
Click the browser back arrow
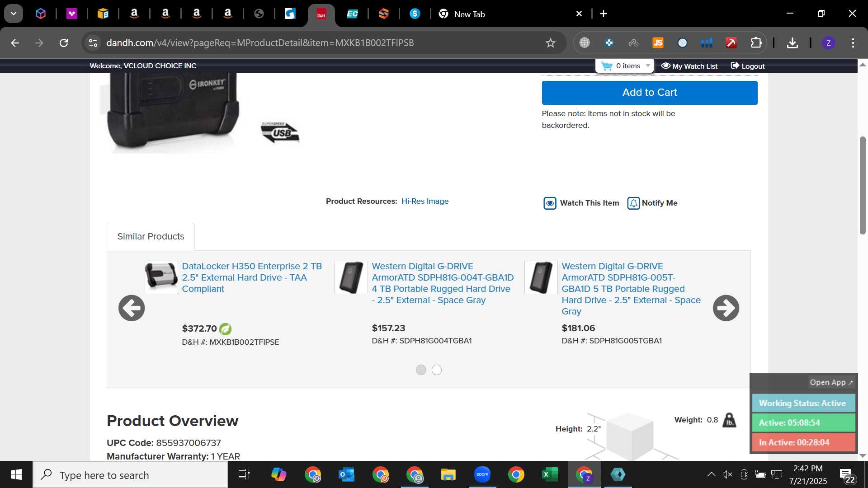pos(15,43)
